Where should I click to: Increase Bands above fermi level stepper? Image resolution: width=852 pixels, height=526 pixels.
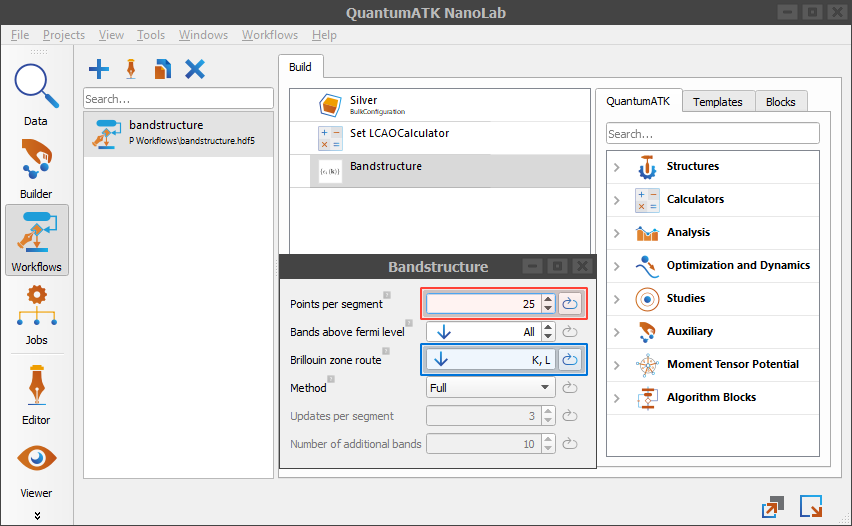coord(548,327)
